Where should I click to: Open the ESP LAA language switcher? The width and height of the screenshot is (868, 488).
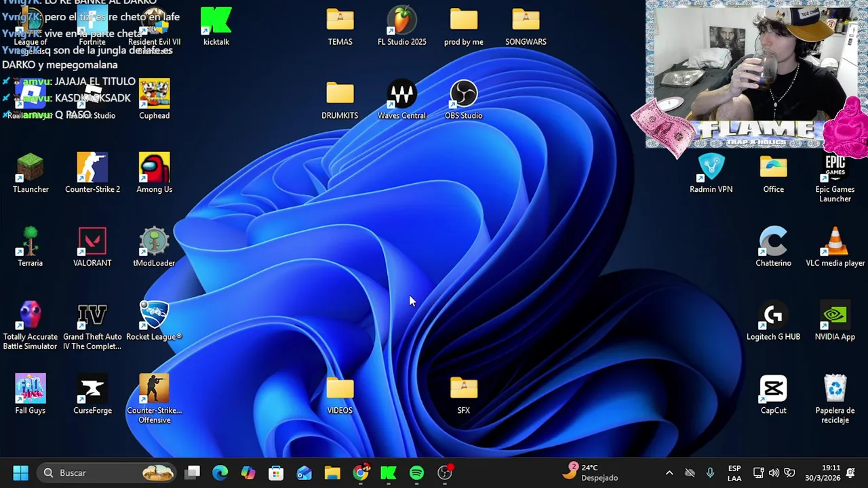pyautogui.click(x=734, y=473)
